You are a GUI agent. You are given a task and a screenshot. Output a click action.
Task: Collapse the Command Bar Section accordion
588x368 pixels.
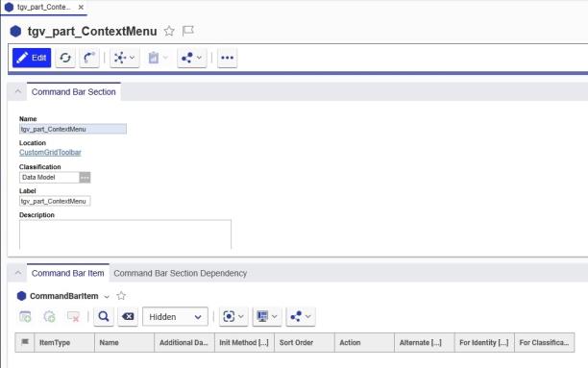pyautogui.click(x=17, y=91)
